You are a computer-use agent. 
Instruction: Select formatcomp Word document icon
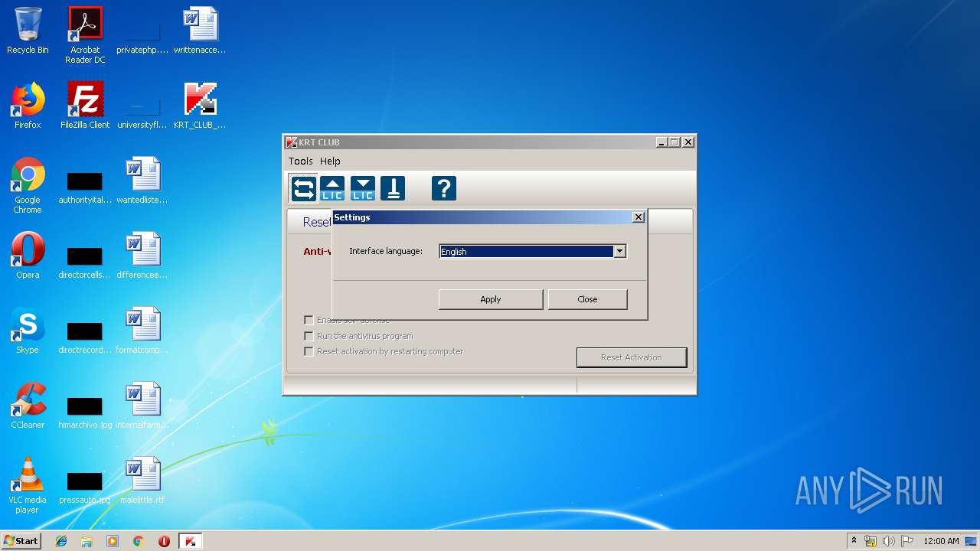tap(142, 331)
